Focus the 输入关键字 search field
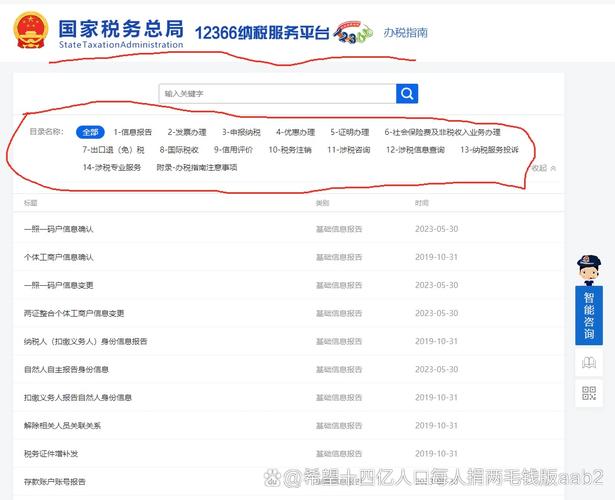Viewport: 615px width, 500px height. 277,94
